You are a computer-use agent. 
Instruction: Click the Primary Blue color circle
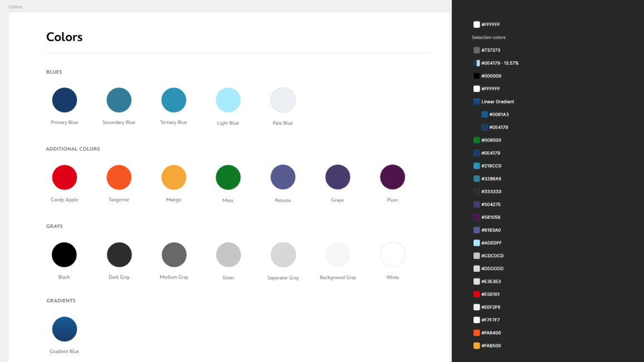[65, 100]
